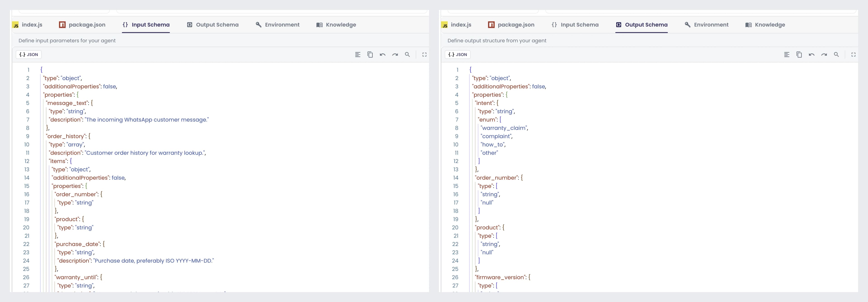The height and width of the screenshot is (302, 868).
Task: Click "Define input parameters for your agent" text
Action: [x=67, y=41]
